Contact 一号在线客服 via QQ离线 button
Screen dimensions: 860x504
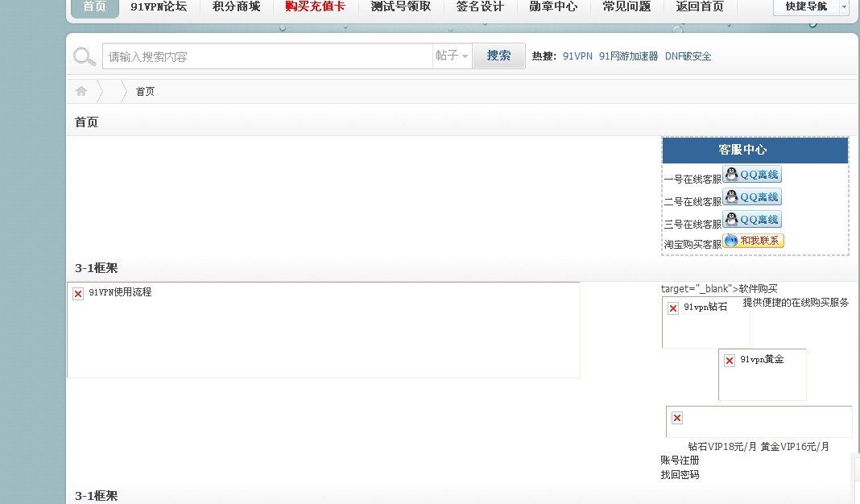(x=752, y=175)
